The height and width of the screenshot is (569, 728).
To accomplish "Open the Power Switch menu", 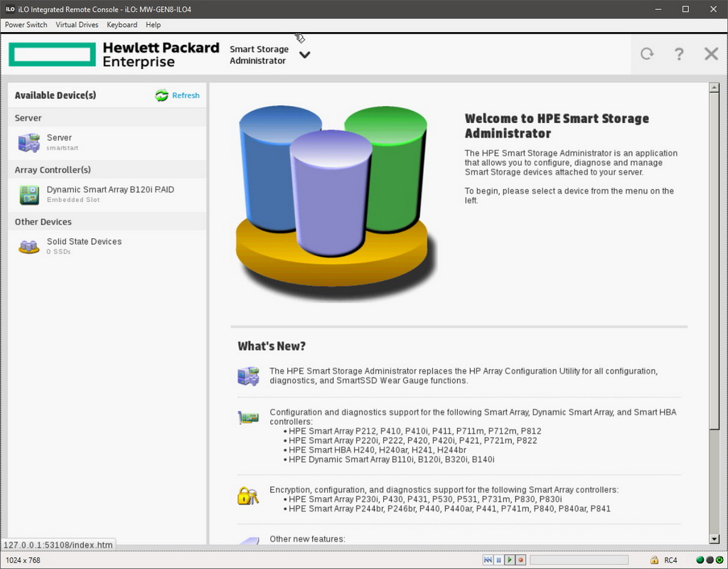I will [26, 25].
